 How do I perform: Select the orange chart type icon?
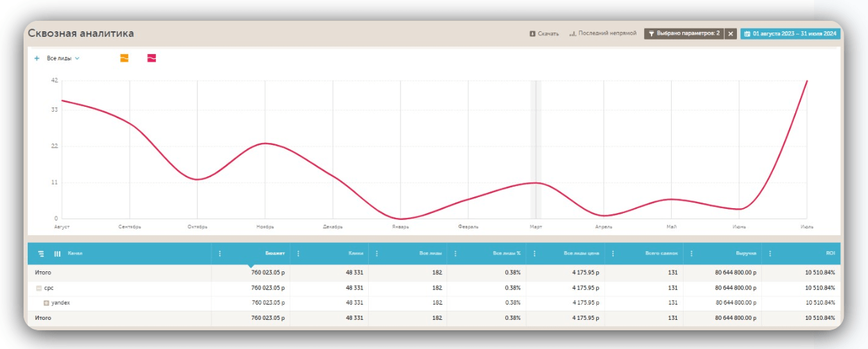click(124, 58)
